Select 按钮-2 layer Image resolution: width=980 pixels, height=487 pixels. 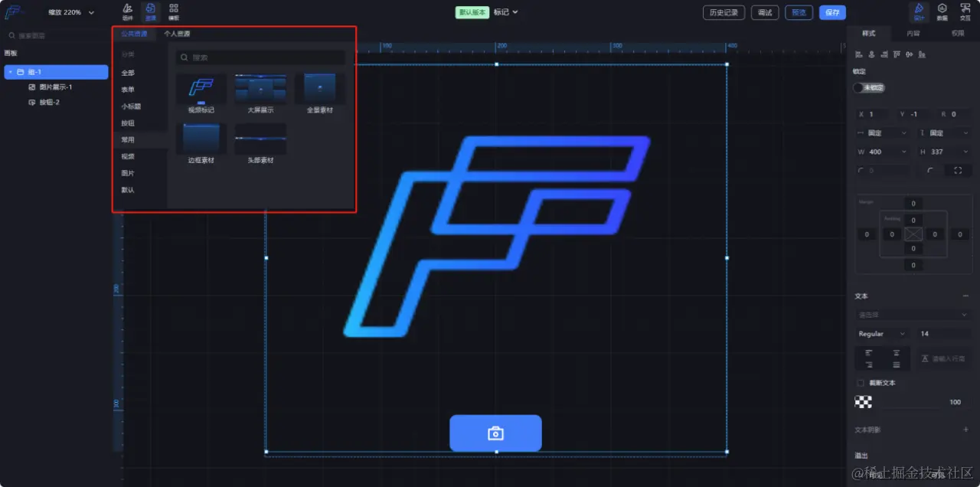[49, 103]
